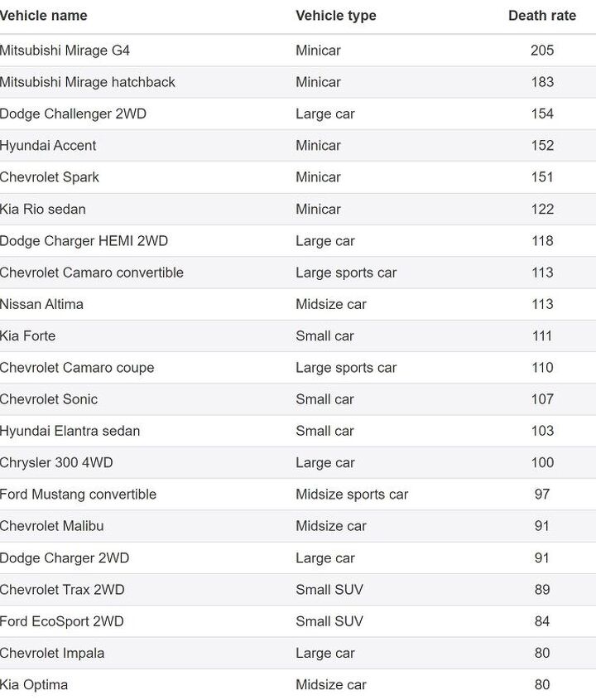Screen dimensions: 596x700
Task: Select Hyundai Accent vehicle name
Action: [x=48, y=146]
